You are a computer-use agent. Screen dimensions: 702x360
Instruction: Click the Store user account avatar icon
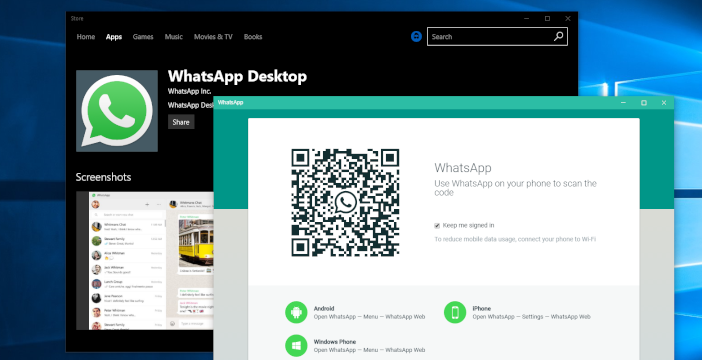pos(416,37)
